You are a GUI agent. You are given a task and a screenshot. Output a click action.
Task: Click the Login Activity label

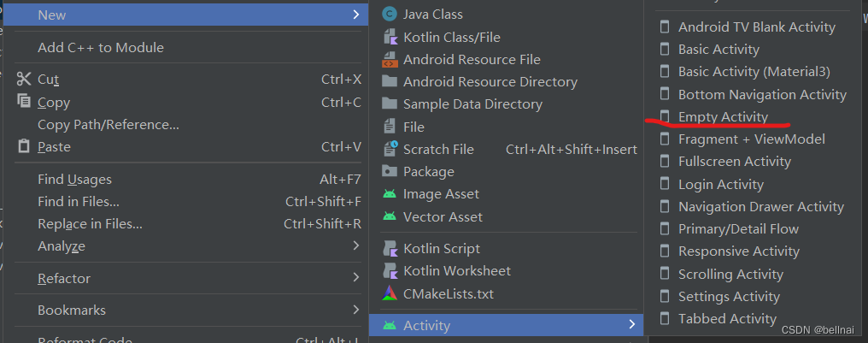point(721,185)
